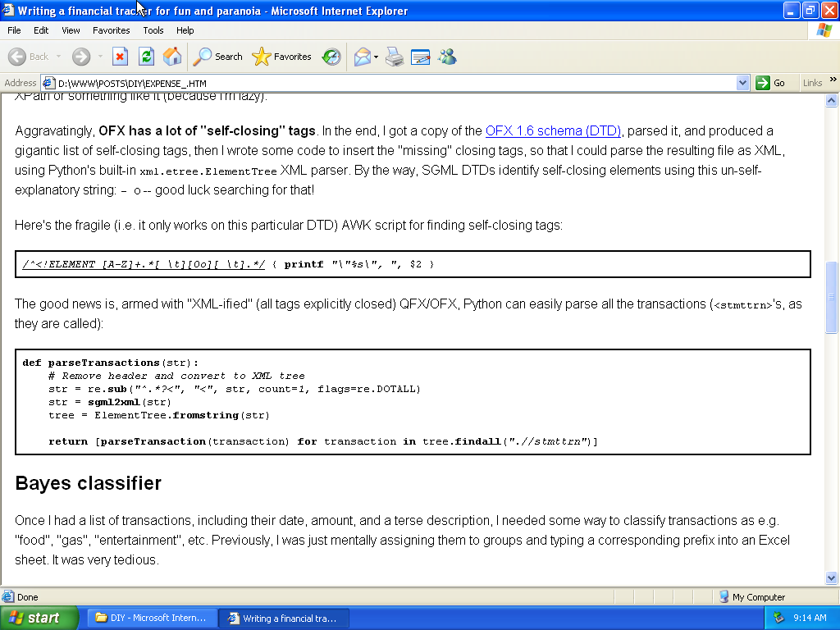840x630 pixels.
Task: Open the Tools menu
Action: click(x=153, y=30)
